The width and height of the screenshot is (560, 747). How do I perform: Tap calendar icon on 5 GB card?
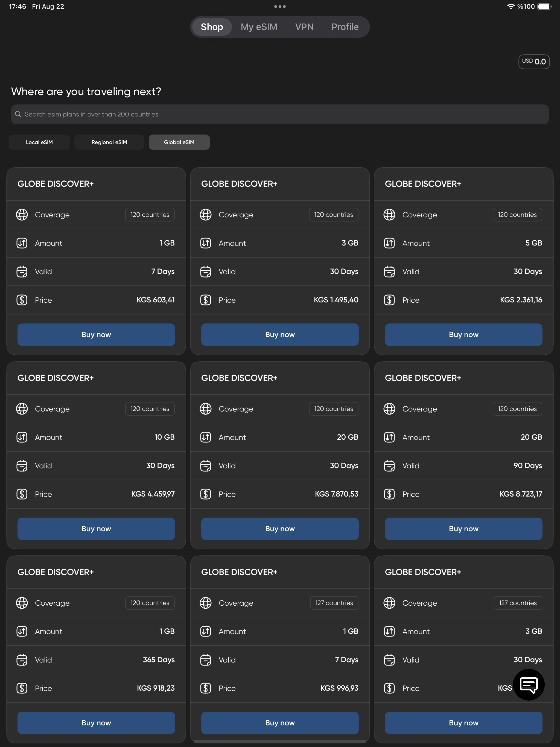point(389,272)
